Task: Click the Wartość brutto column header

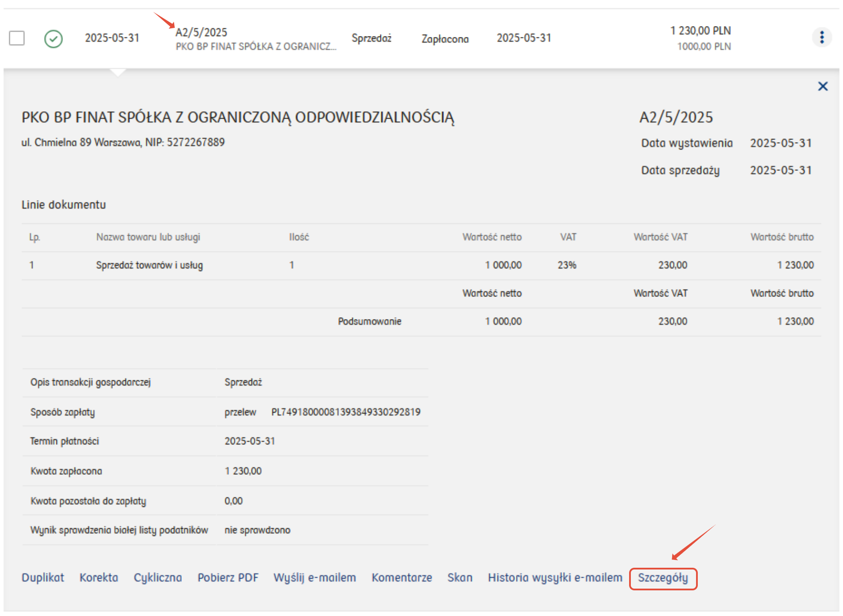Action: point(781,237)
